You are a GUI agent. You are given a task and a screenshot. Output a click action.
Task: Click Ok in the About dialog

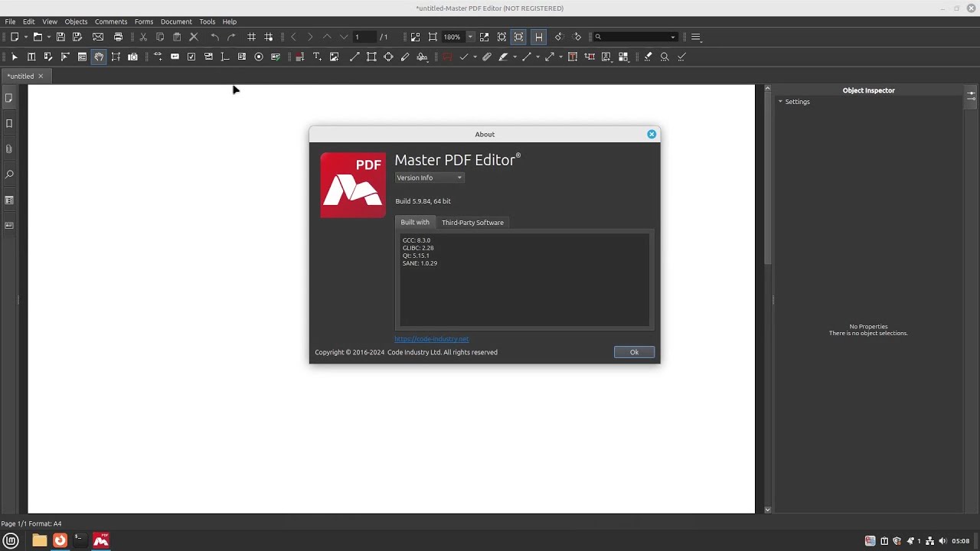(x=634, y=352)
